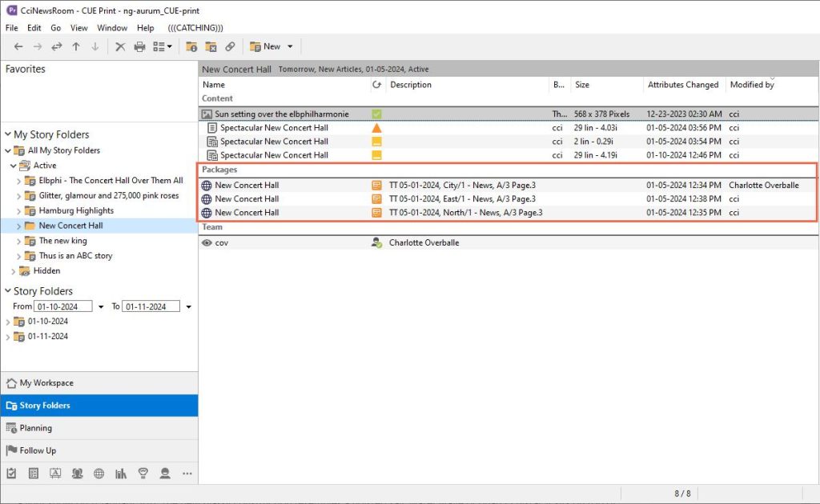The width and height of the screenshot is (820, 504).
Task: Click the lightbulb icon in bottom strip
Action: coord(143,474)
